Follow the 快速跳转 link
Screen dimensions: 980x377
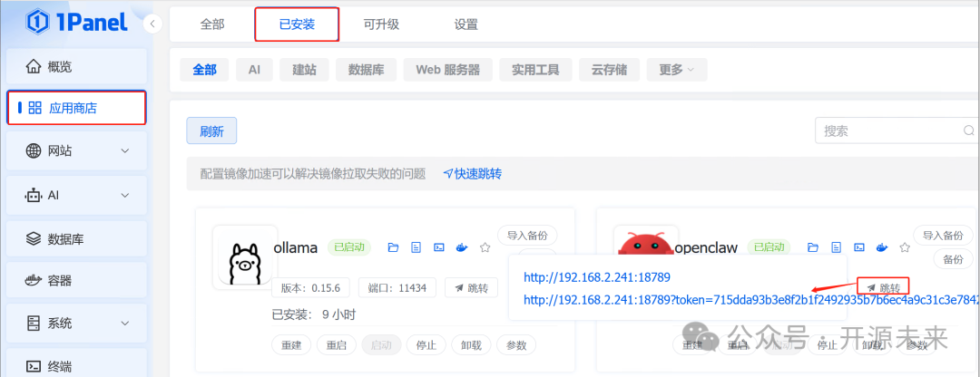pos(473,173)
